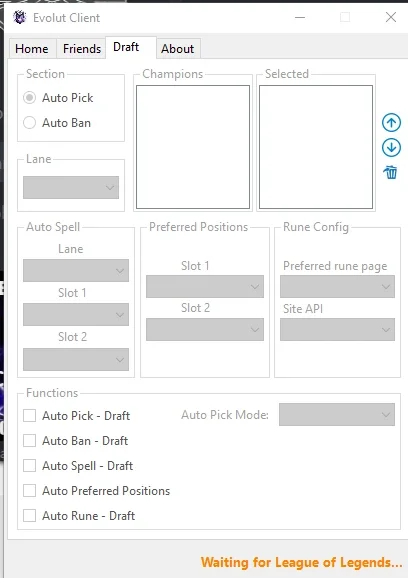Expand Preferred rune page dropdown
408x578 pixels.
pyautogui.click(x=337, y=286)
